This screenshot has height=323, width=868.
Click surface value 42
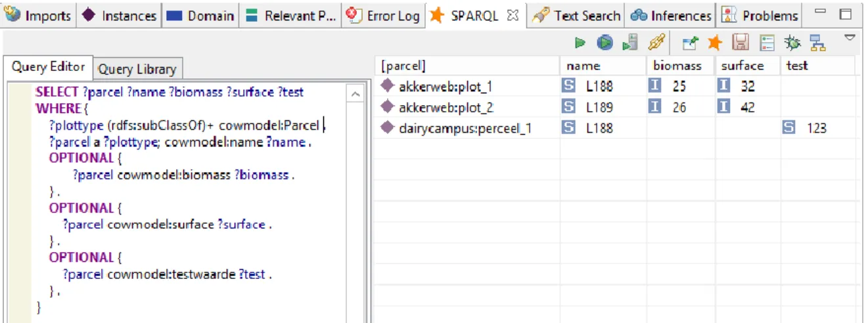coord(748,107)
